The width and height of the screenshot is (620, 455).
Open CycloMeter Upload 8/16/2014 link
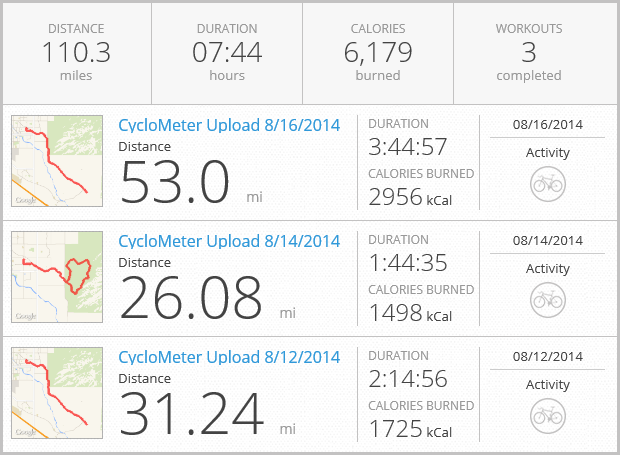point(229,125)
